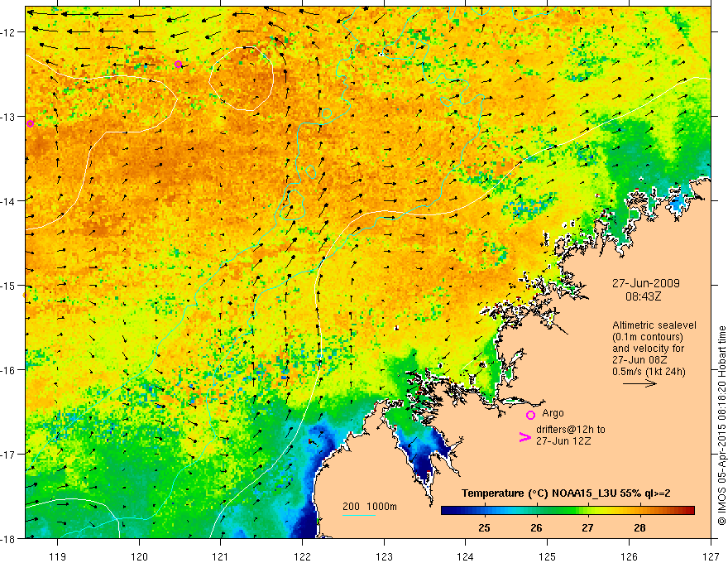Click the latitude axis label "-18"

click(x=9, y=538)
